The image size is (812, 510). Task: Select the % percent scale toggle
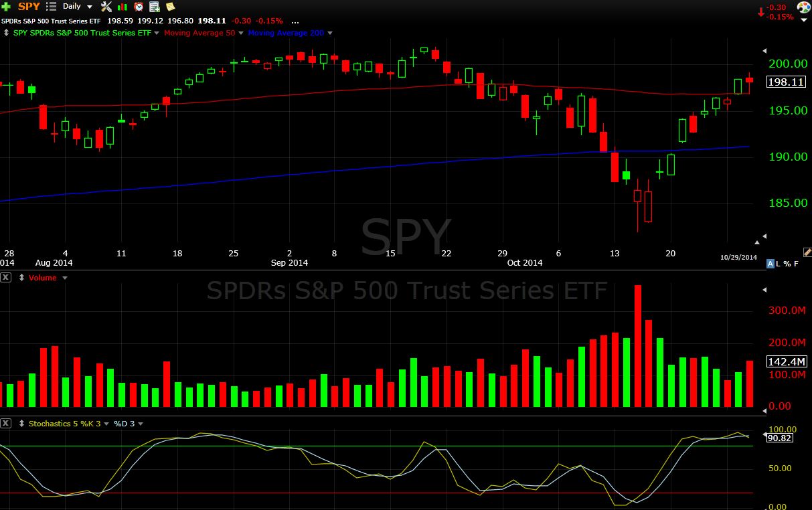787,264
